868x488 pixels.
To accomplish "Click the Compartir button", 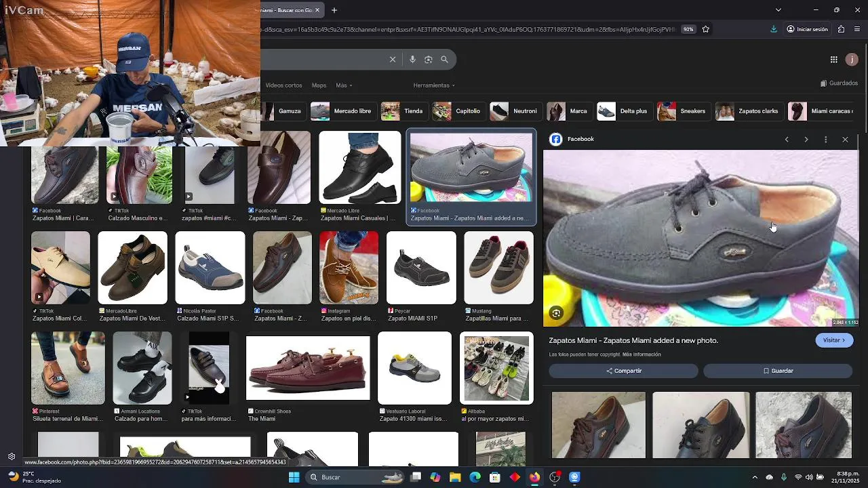I will click(623, 371).
